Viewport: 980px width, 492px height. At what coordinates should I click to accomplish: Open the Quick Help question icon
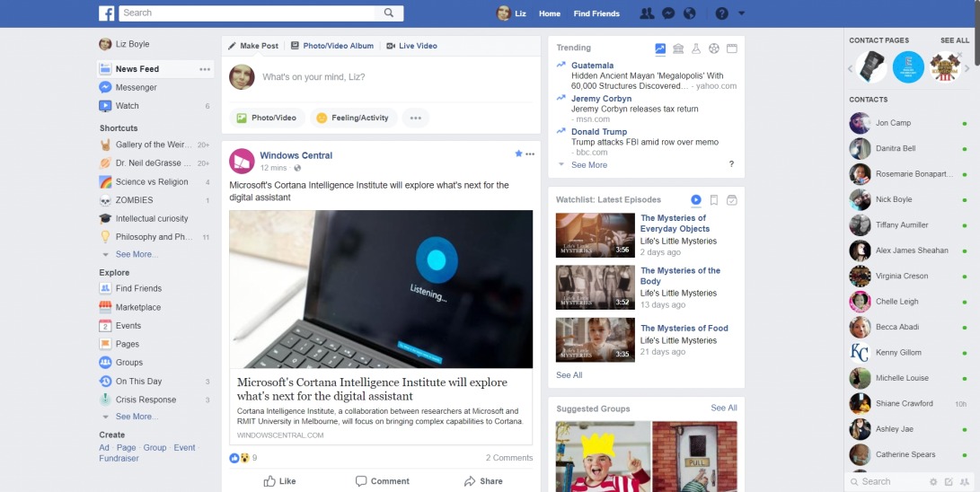coord(722,13)
